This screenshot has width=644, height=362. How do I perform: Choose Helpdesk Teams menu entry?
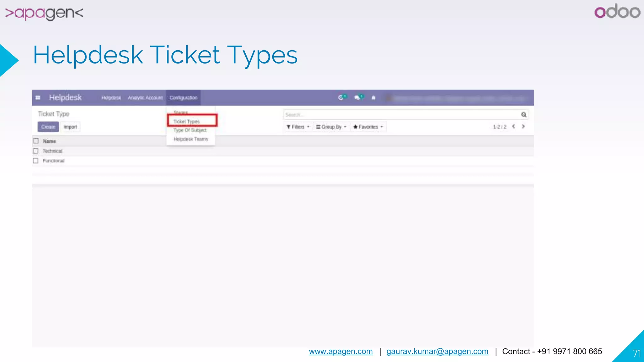[191, 139]
